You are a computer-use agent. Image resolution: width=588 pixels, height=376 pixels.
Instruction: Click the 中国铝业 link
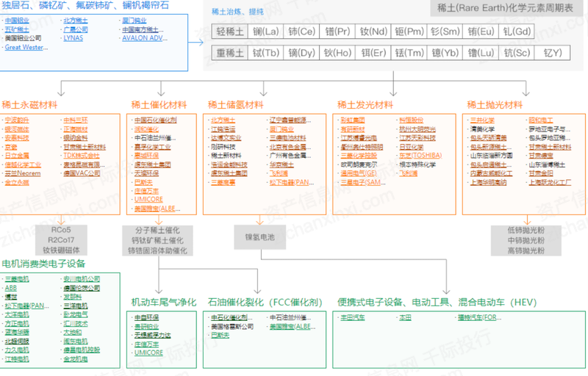click(x=17, y=21)
